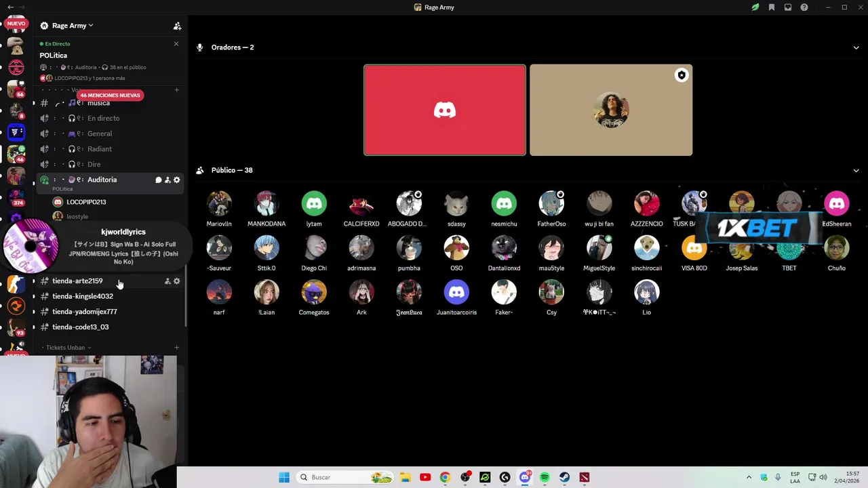This screenshot has width=868, height=488.
Task: Open the Discord inbox icon
Action: 787,7
